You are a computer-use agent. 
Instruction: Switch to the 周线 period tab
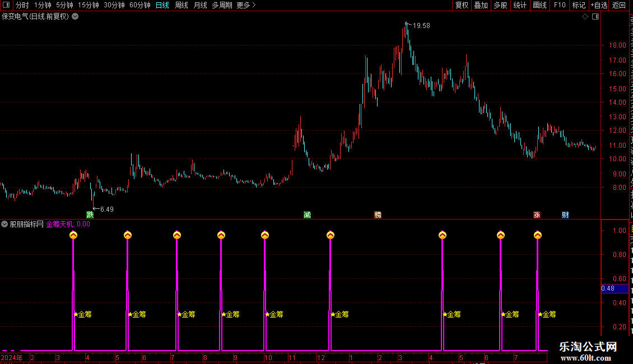pos(181,5)
